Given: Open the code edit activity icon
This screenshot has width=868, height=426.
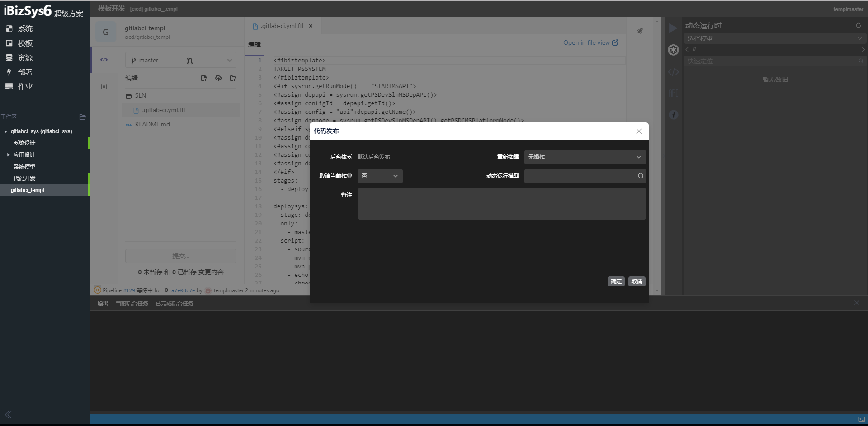Looking at the screenshot, I should pos(104,60).
